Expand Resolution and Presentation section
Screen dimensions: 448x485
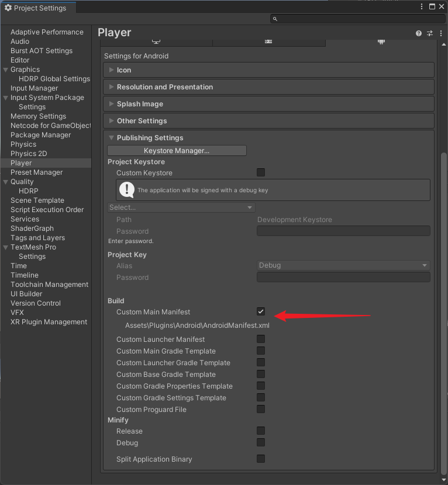[x=268, y=87]
